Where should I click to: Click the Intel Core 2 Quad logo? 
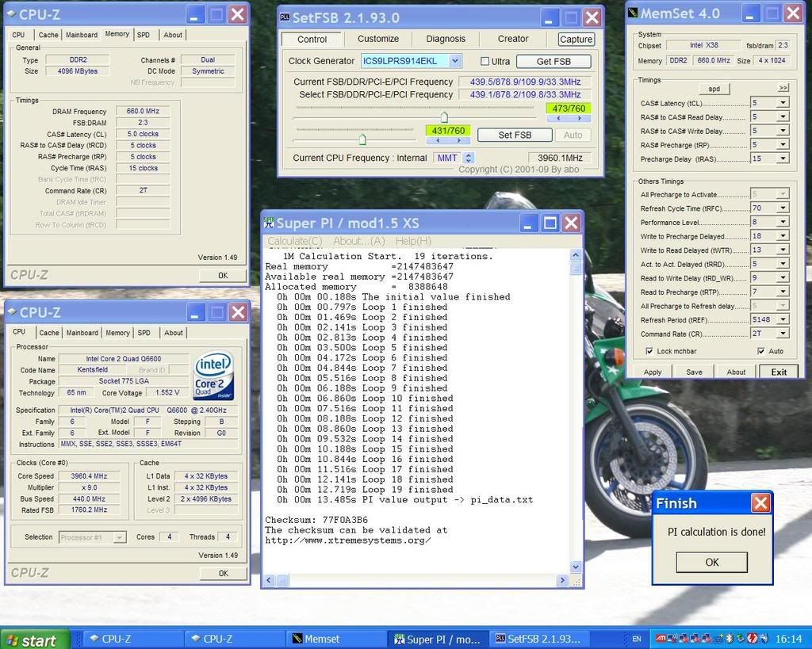pos(213,376)
